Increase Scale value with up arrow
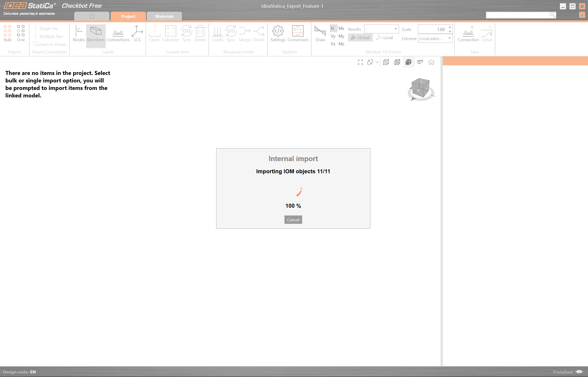This screenshot has width=588, height=377. tap(450, 27)
